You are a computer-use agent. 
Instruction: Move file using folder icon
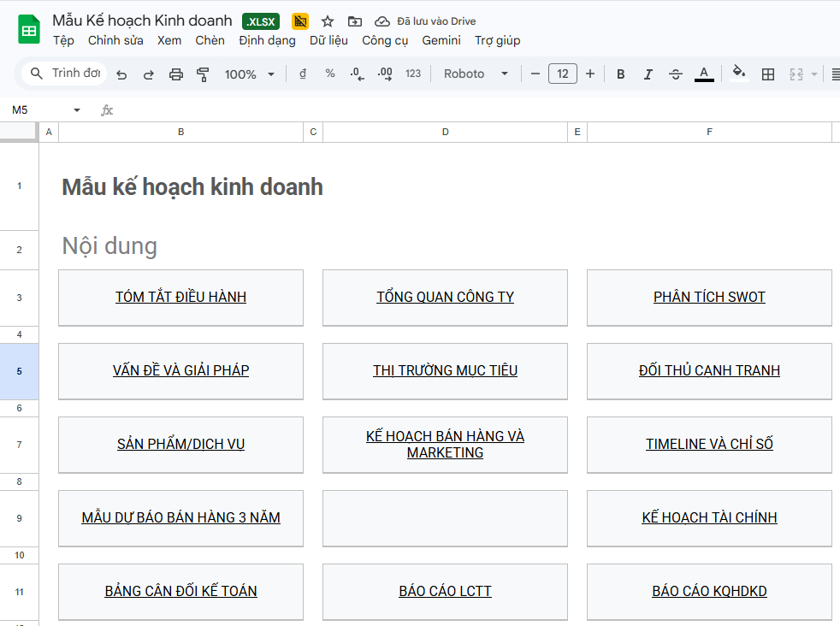coord(355,21)
